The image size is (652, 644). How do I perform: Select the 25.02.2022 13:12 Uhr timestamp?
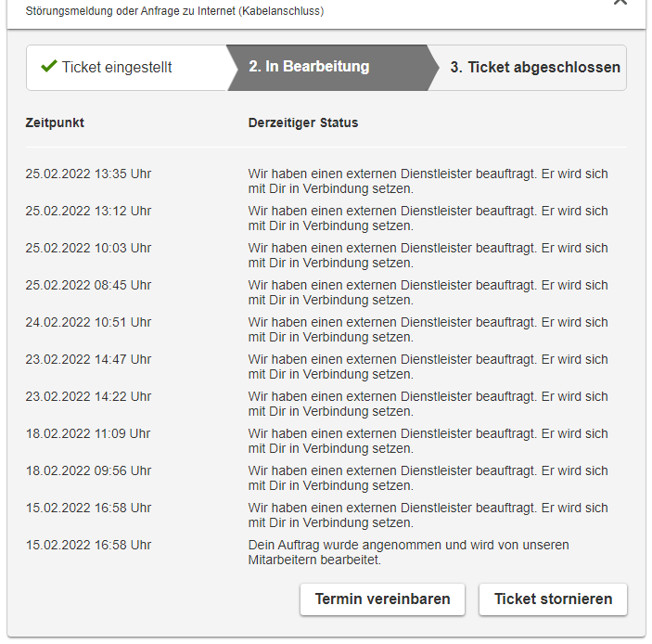click(88, 211)
